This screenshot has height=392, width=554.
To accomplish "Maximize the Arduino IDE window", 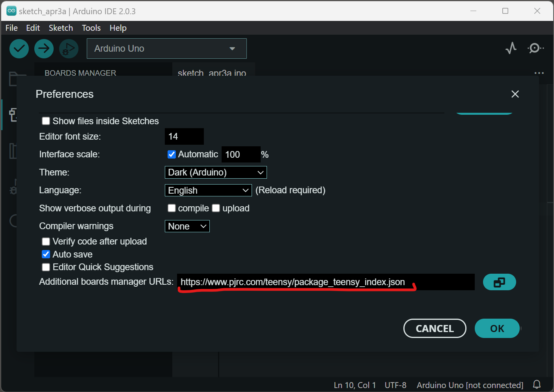I will point(505,11).
